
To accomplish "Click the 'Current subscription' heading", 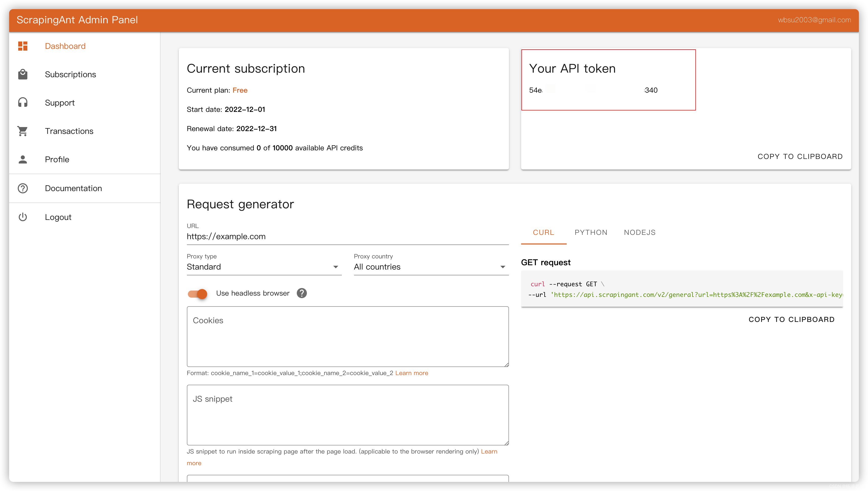I will [x=246, y=68].
